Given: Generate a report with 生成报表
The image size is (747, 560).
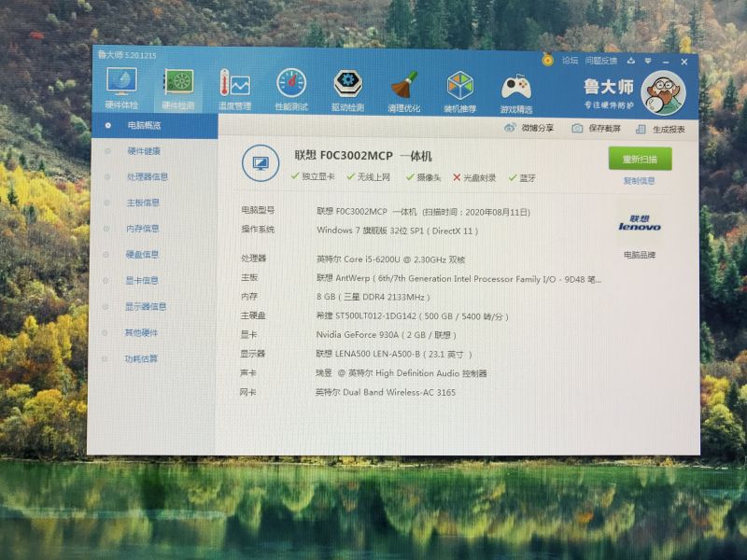Looking at the screenshot, I should tap(661, 130).
